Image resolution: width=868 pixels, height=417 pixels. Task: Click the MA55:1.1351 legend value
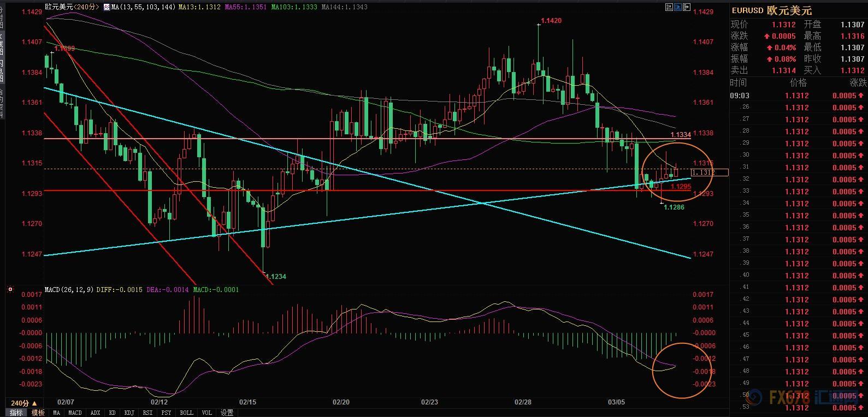click(245, 7)
